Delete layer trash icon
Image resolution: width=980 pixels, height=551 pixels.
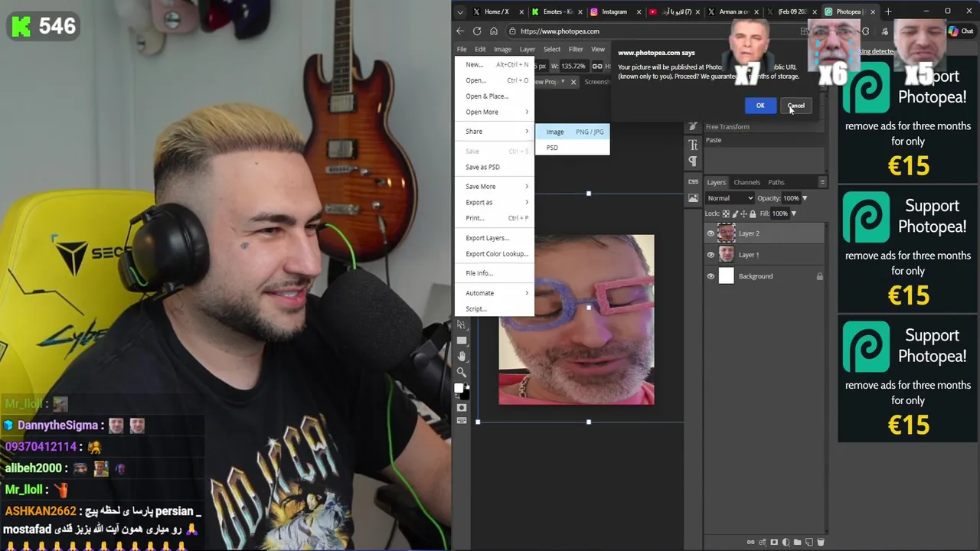(821, 542)
